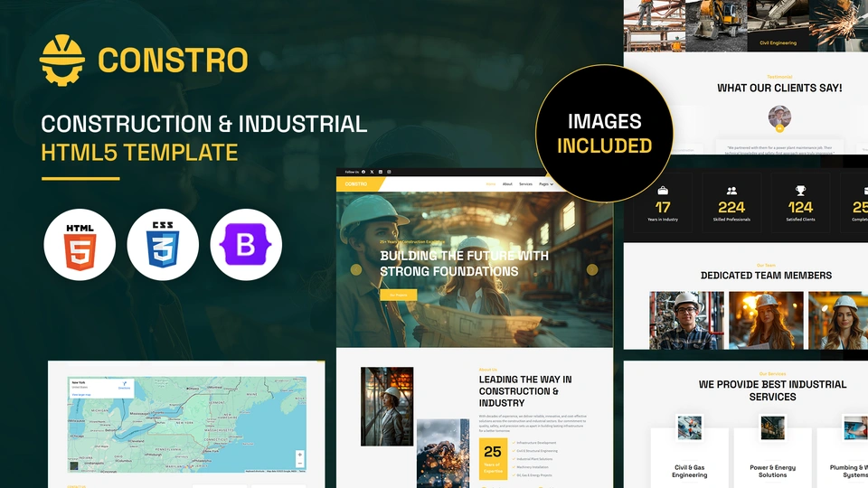Click the '124' satisfied clients counter
This screenshot has height=488, width=868.
pyautogui.click(x=800, y=208)
